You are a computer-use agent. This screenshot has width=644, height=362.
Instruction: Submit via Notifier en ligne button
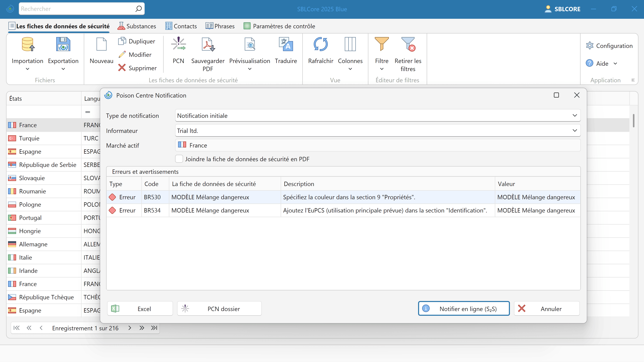(464, 309)
